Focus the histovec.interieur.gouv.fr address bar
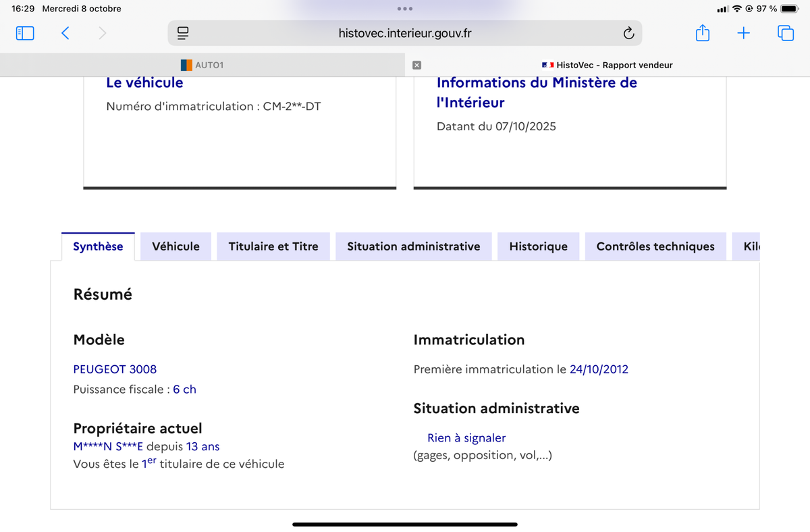 pos(405,33)
